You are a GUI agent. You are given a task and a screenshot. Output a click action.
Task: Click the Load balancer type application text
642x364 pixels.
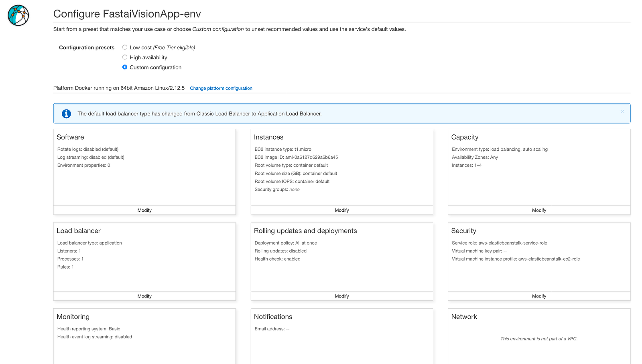point(89,243)
